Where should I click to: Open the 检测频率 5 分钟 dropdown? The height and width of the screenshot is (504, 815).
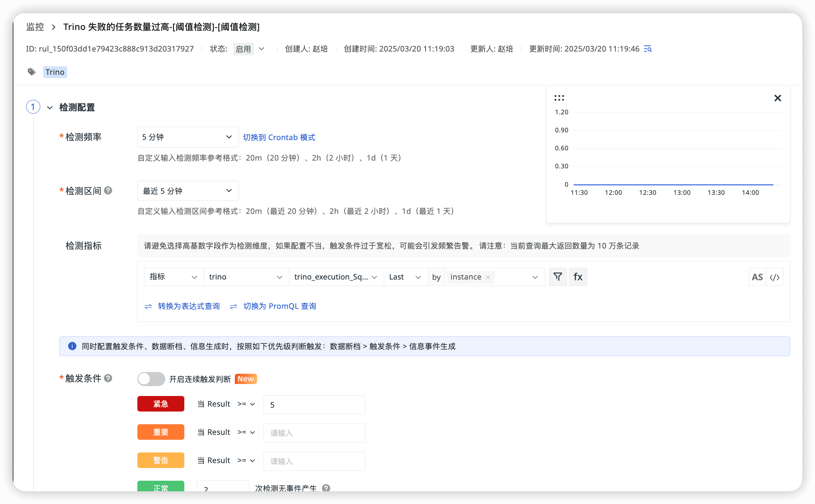(x=188, y=137)
